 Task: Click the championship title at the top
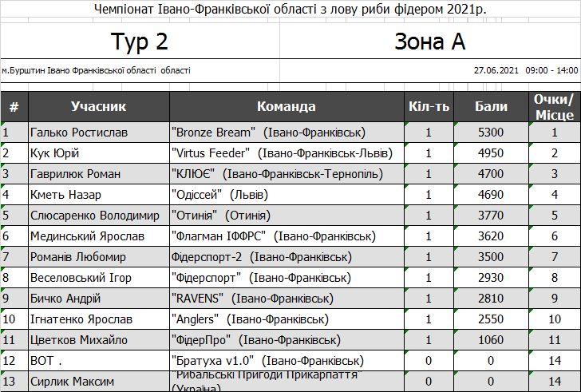point(290,9)
